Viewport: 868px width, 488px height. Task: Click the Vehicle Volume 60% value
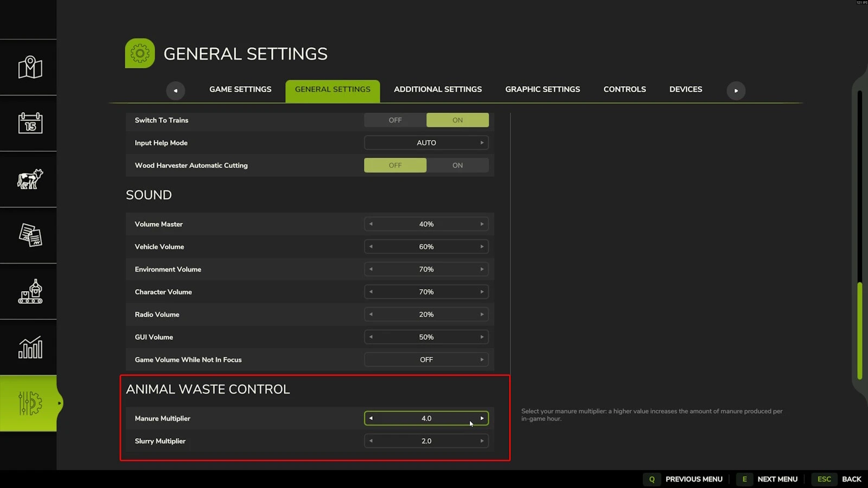(426, 247)
